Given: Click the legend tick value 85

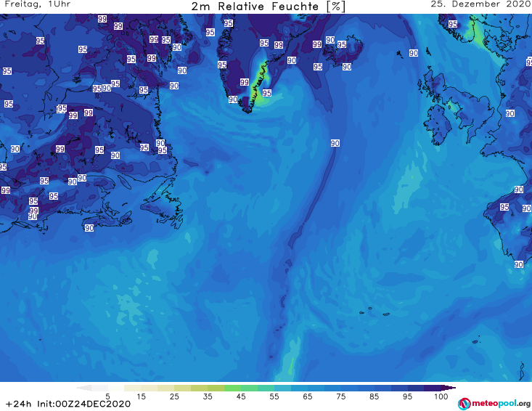Looking at the screenshot, I should tap(374, 396).
